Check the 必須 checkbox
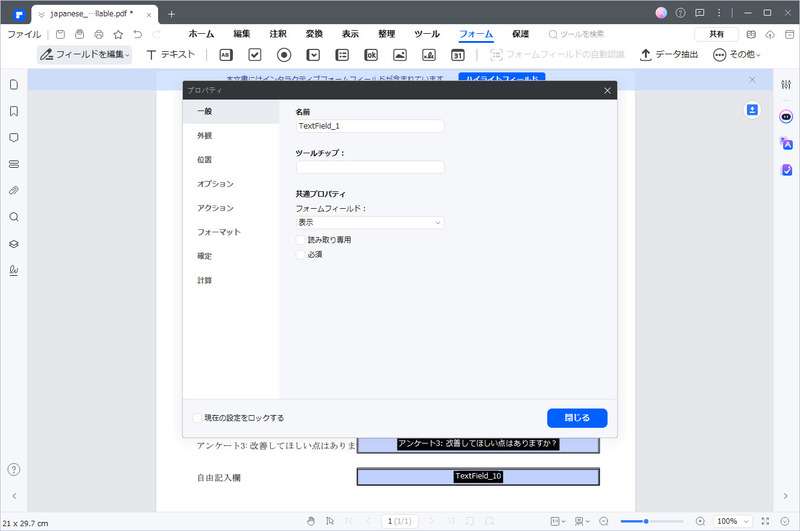The image size is (800, 531). click(301, 255)
